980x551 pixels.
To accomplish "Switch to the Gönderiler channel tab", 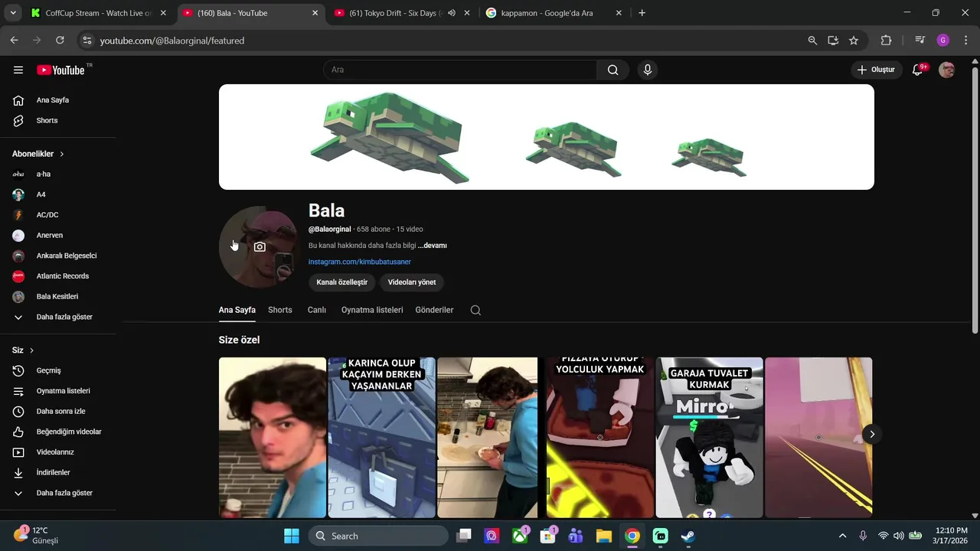I will pyautogui.click(x=434, y=310).
